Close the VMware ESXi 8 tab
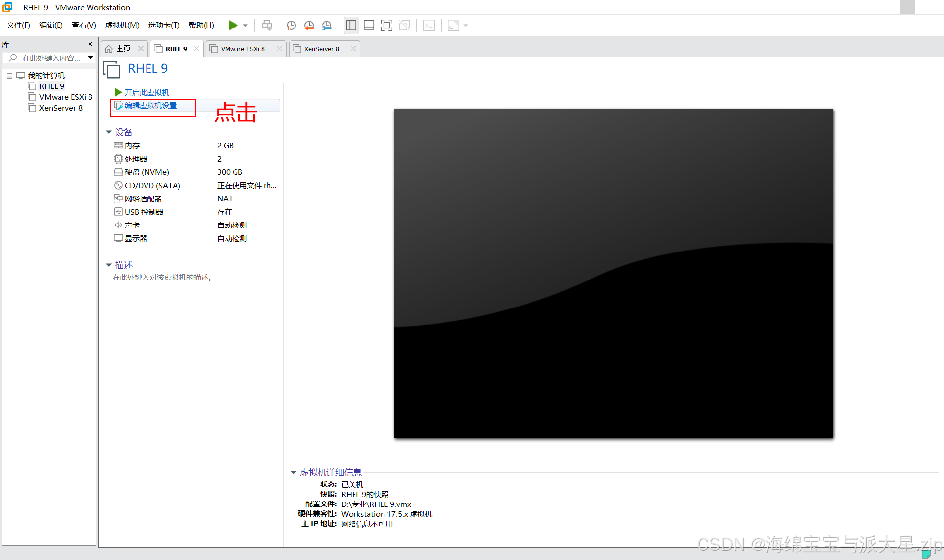This screenshot has height=560, width=944. click(279, 48)
